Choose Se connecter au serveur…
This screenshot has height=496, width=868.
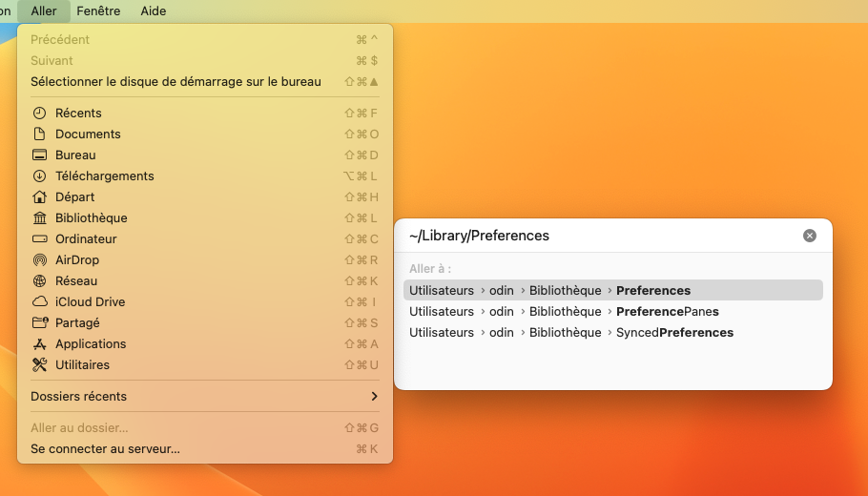[105, 448]
